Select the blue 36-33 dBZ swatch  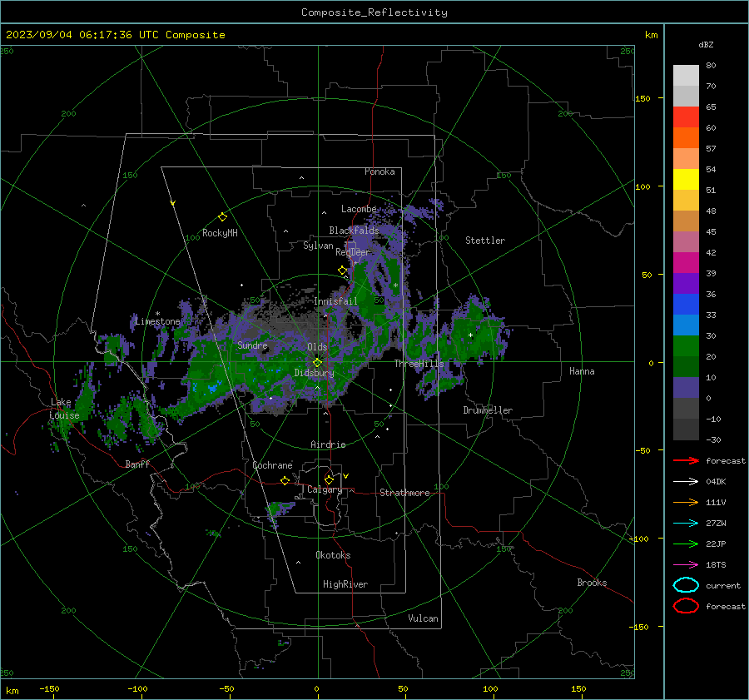click(x=686, y=304)
